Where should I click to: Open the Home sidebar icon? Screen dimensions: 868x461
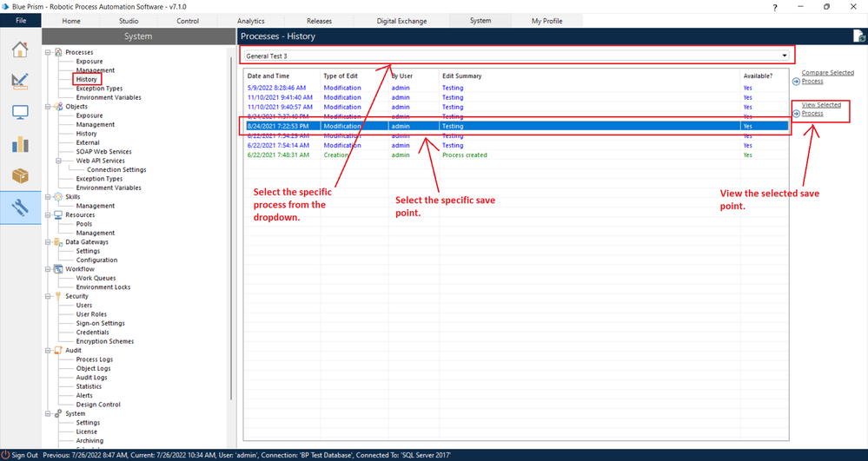tap(20, 49)
